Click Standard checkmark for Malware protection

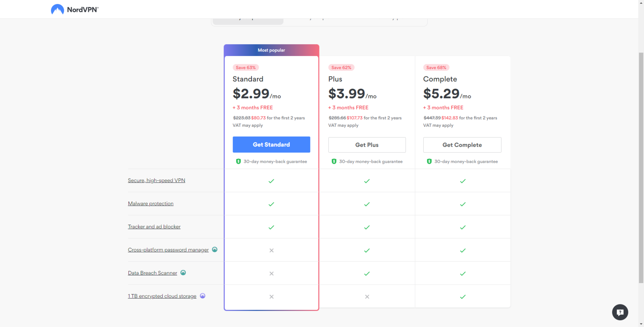(x=271, y=204)
